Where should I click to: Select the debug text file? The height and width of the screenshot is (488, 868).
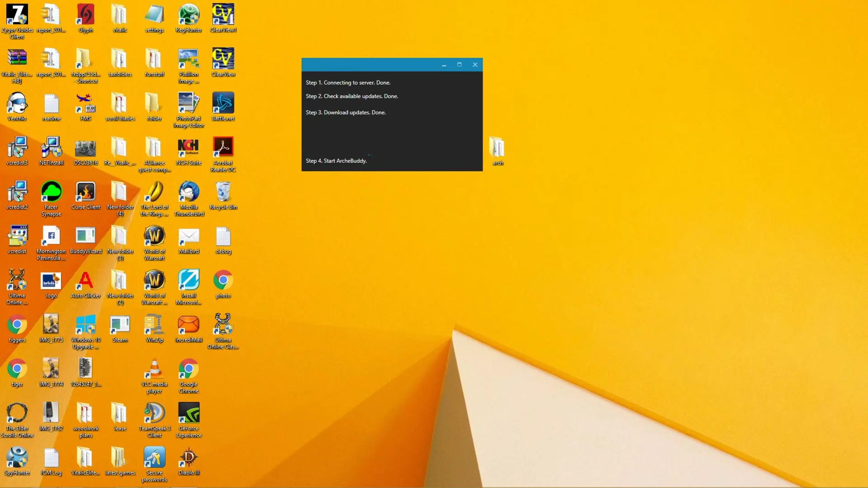click(x=223, y=237)
